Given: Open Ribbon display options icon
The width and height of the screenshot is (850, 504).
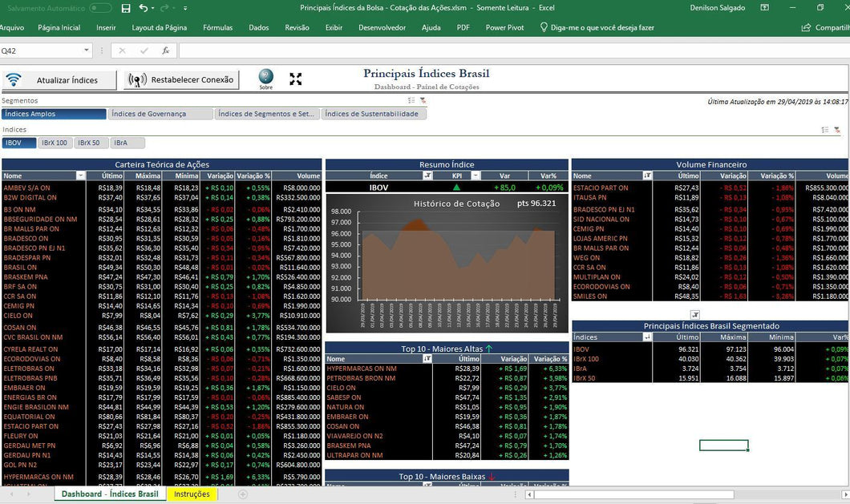Looking at the screenshot, I should click(x=764, y=7).
